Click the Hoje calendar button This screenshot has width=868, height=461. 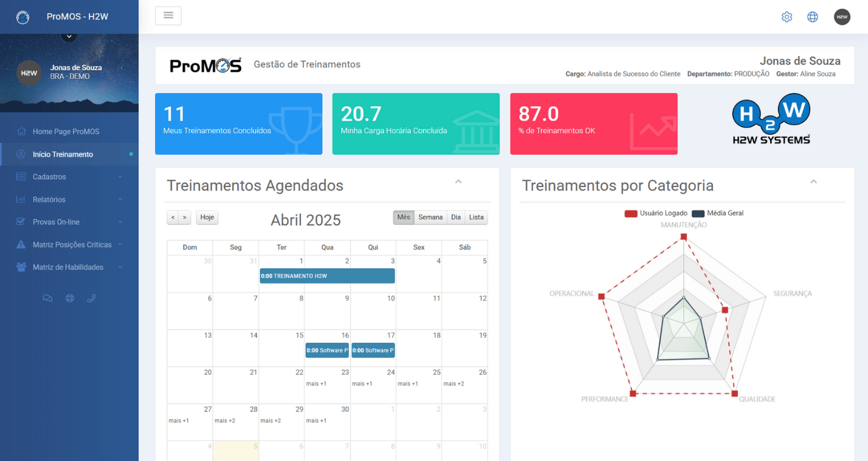(207, 217)
